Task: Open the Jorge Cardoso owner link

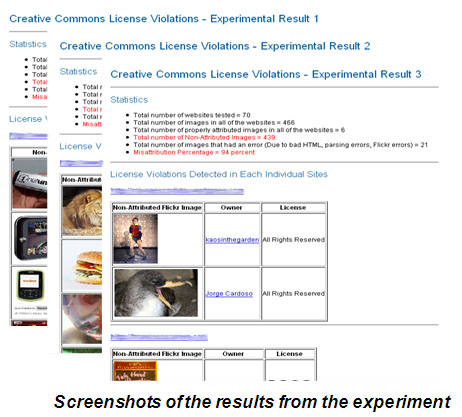Action: click(x=229, y=294)
